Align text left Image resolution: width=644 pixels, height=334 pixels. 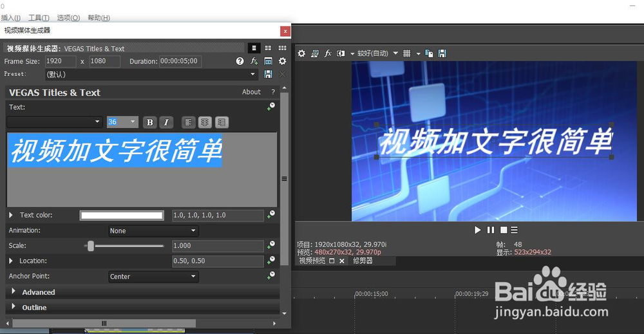(x=188, y=122)
